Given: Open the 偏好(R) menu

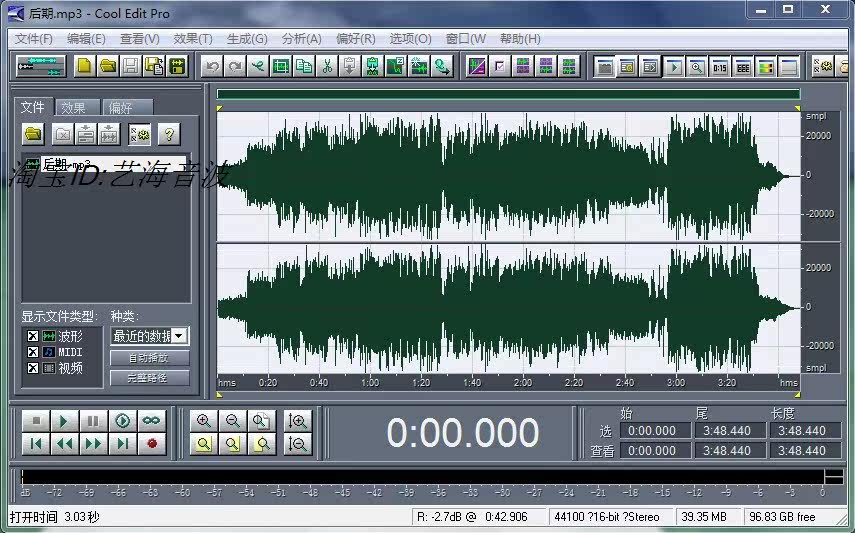Looking at the screenshot, I should click(356, 39).
